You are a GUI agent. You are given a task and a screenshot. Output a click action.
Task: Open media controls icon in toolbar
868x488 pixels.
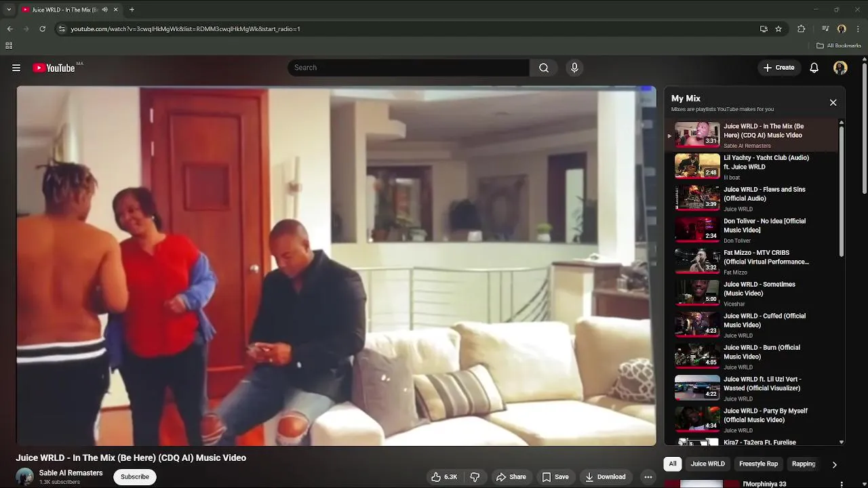tap(825, 29)
